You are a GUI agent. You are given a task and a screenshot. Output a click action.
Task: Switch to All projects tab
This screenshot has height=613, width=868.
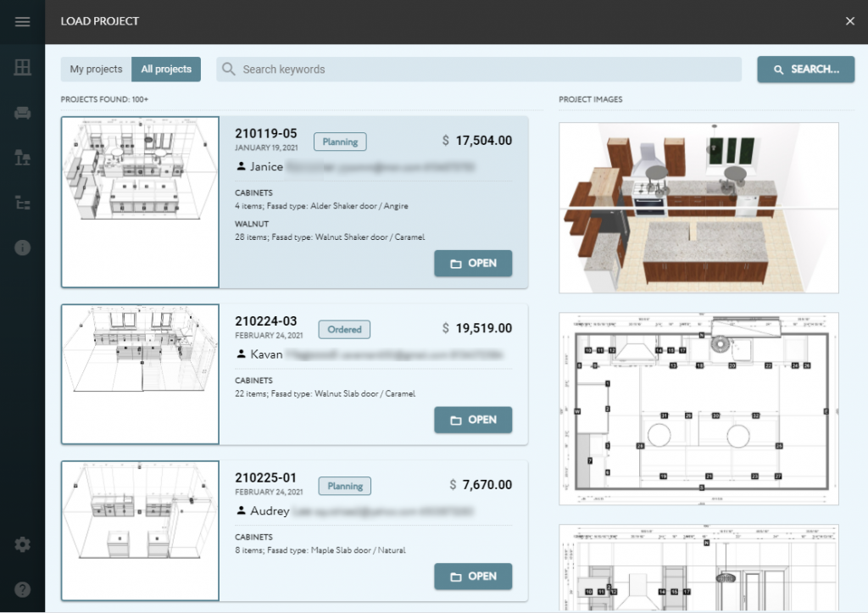166,70
